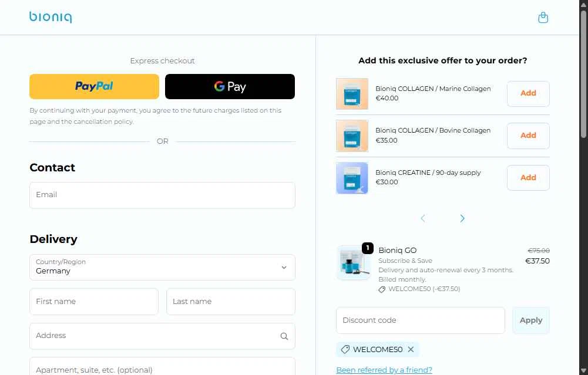588x375 pixels.
Task: Click the 'Contact' section heading
Action: pyautogui.click(x=52, y=167)
